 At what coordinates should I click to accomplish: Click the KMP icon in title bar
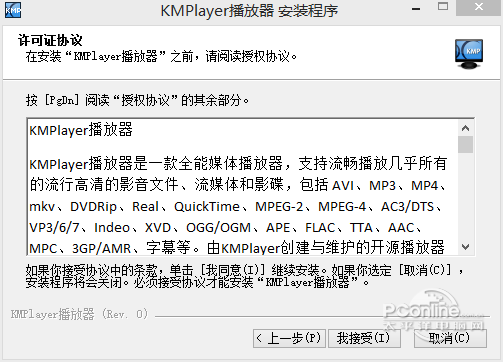tap(13, 10)
